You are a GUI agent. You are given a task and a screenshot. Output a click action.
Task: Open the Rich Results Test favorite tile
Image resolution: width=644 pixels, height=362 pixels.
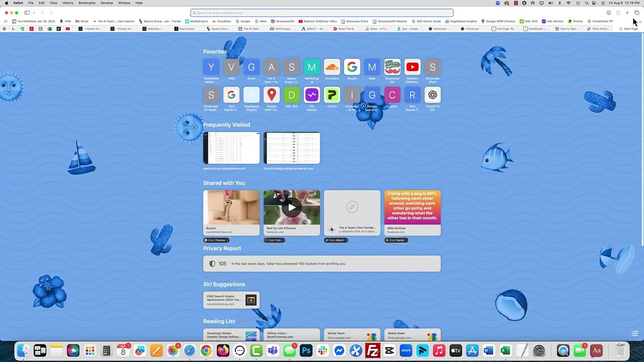point(412,95)
